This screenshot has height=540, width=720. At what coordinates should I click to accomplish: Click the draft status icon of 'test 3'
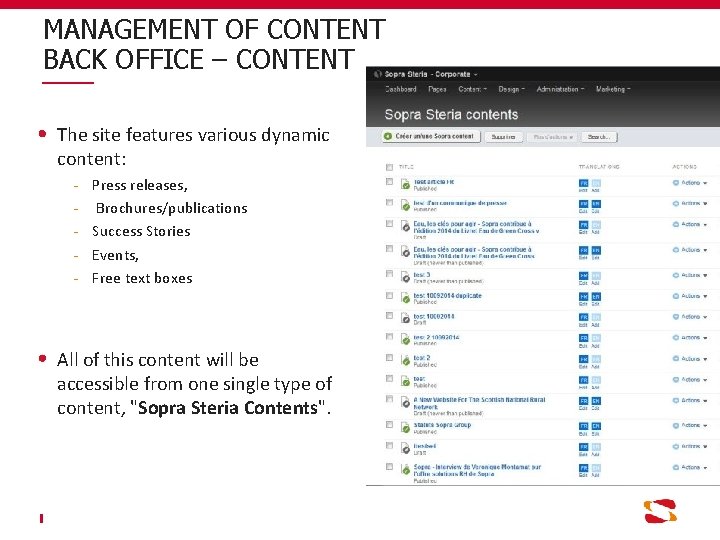[405, 277]
